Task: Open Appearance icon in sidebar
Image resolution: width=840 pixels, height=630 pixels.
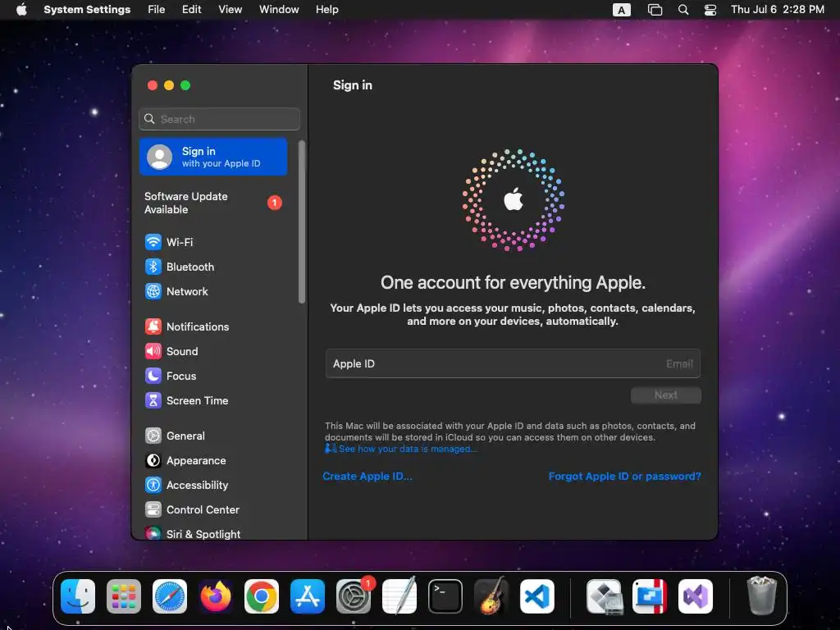Action: click(153, 461)
